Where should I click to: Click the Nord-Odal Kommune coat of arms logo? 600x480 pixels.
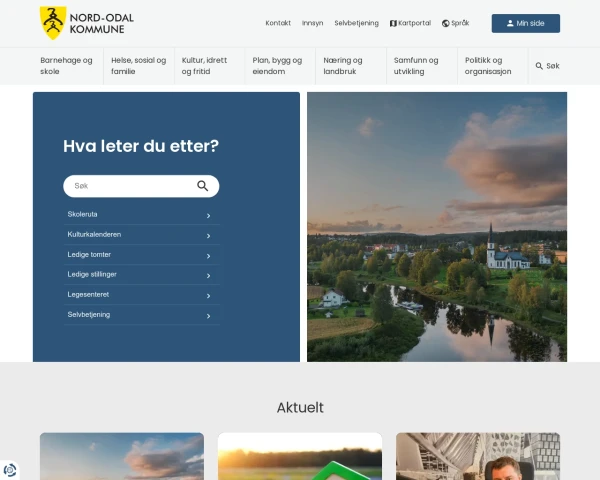point(53,23)
